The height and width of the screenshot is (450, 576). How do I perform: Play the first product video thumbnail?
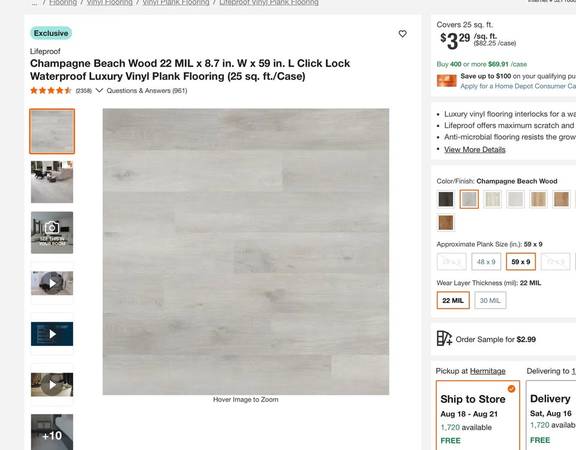coord(52,283)
